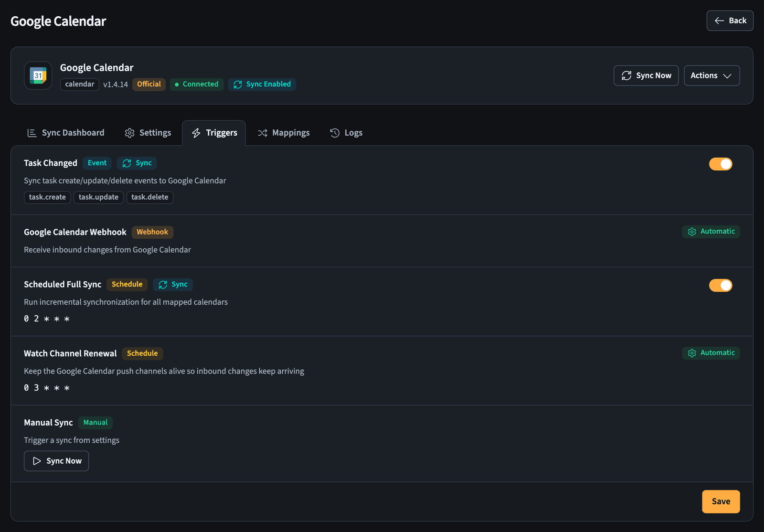Click the calendar tag label
This screenshot has width=764, height=532.
click(80, 84)
